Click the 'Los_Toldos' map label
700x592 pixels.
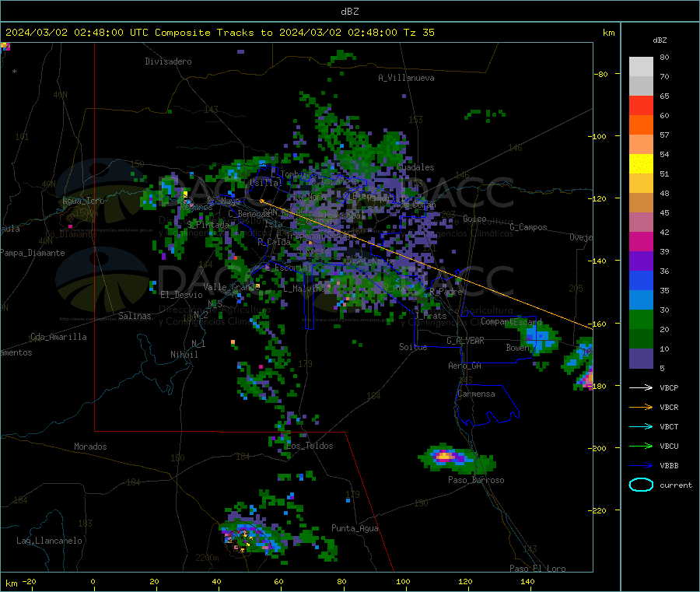pos(310,446)
